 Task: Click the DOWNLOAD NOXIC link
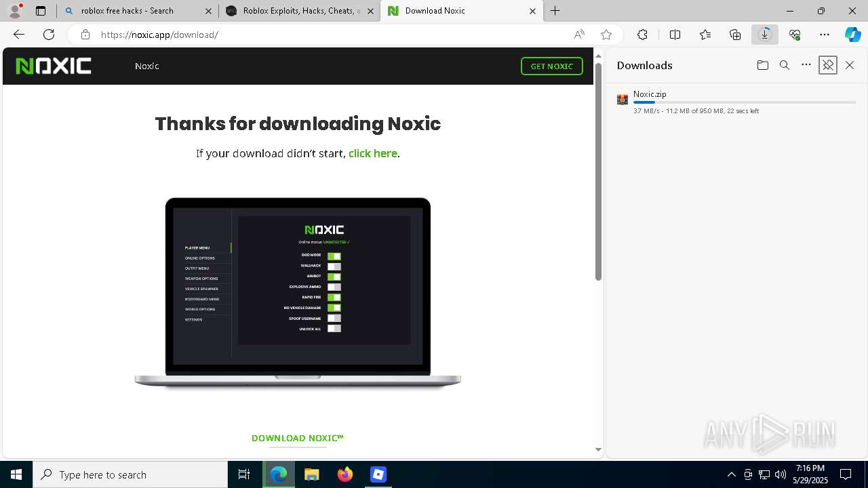coord(298,438)
